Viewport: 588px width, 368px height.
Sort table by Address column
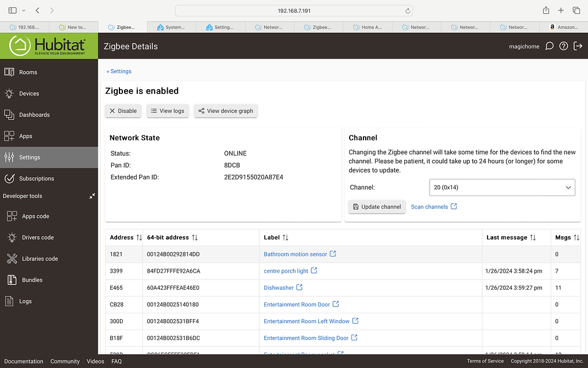point(138,237)
